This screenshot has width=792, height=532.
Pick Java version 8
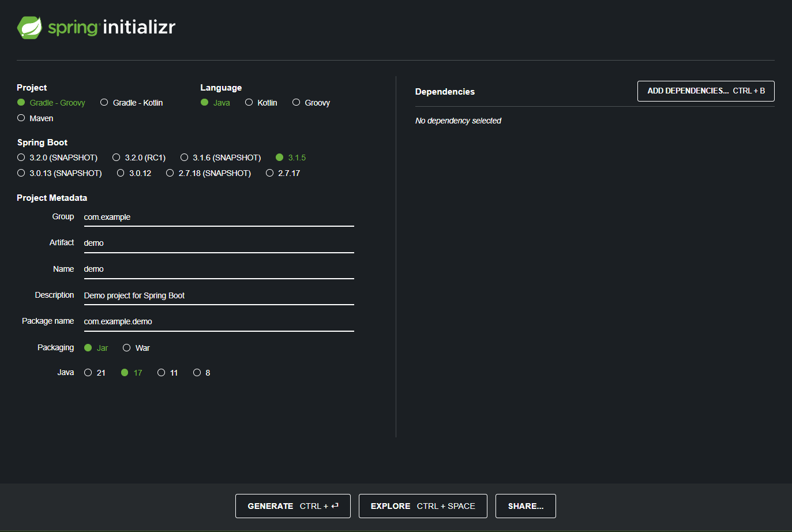pos(201,373)
